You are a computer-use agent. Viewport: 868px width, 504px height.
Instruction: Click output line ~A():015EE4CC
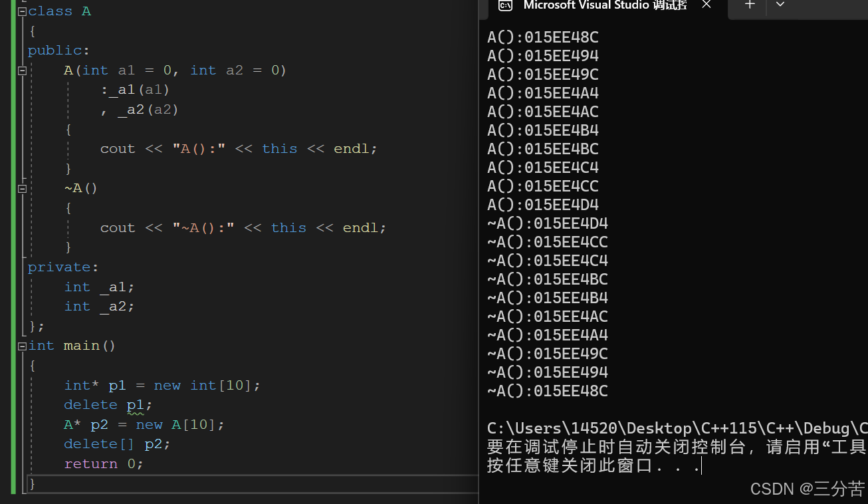click(548, 242)
